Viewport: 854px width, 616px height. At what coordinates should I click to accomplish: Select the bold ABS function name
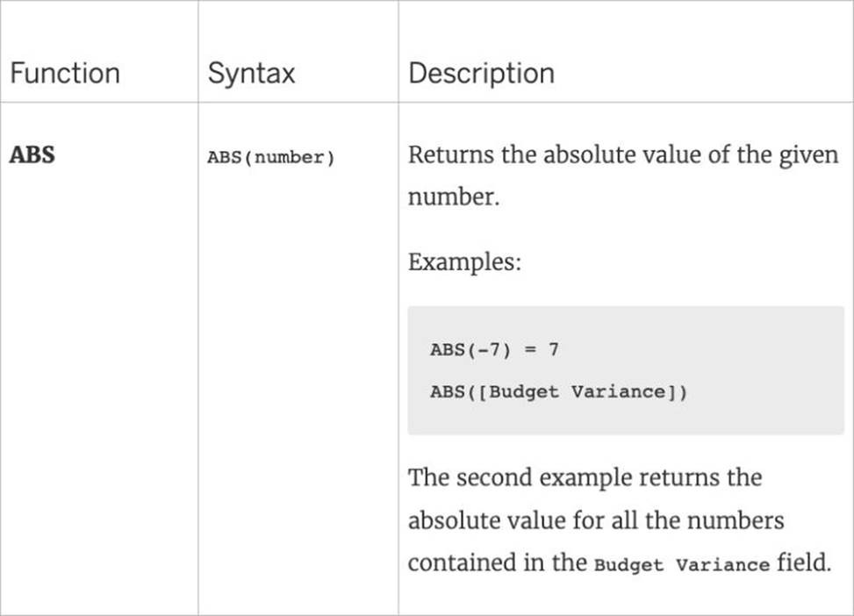click(32, 155)
